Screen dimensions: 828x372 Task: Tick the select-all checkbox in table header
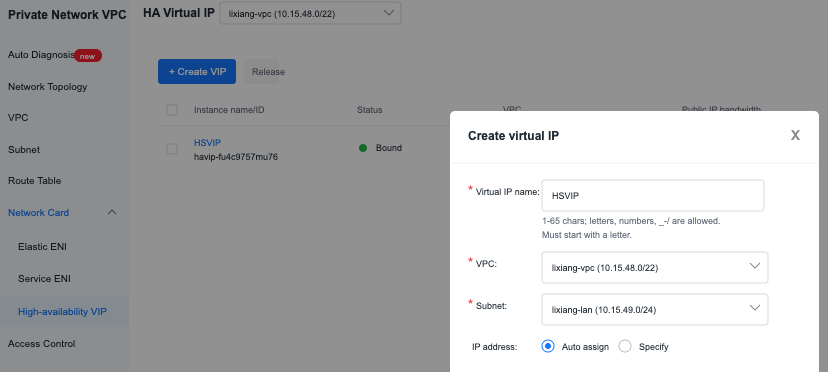(x=172, y=110)
